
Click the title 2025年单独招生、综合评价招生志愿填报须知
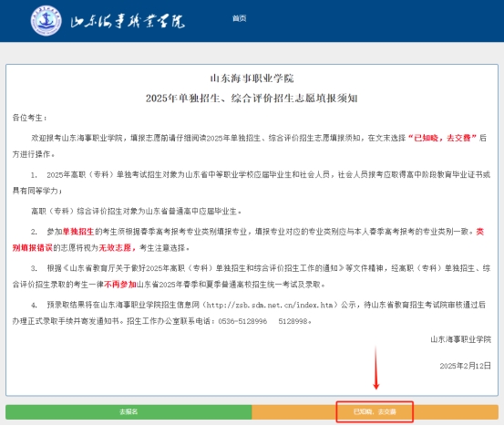[252, 98]
